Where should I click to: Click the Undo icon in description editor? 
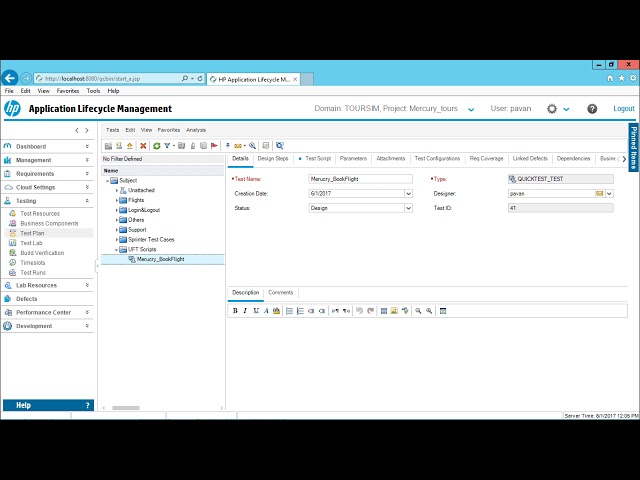[x=359, y=311]
